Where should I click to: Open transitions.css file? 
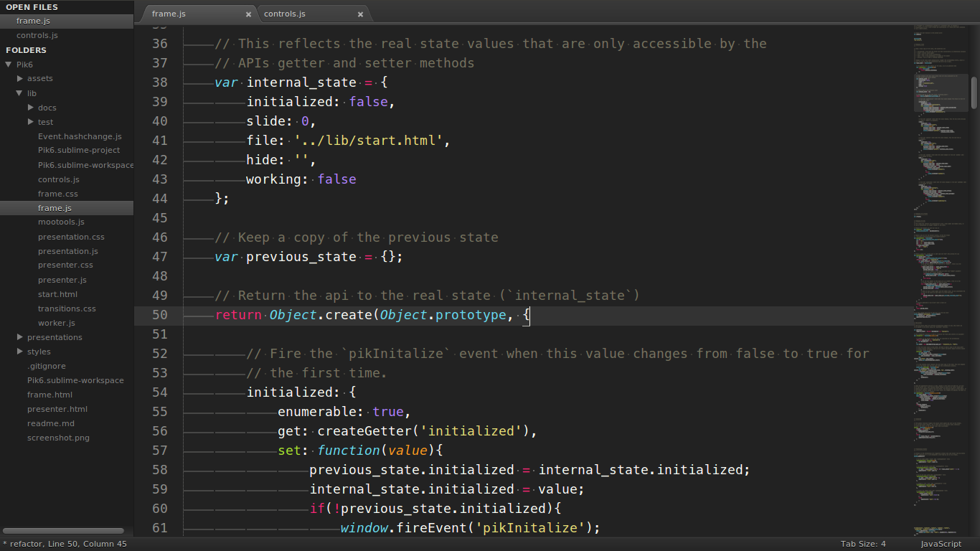pyautogui.click(x=67, y=309)
